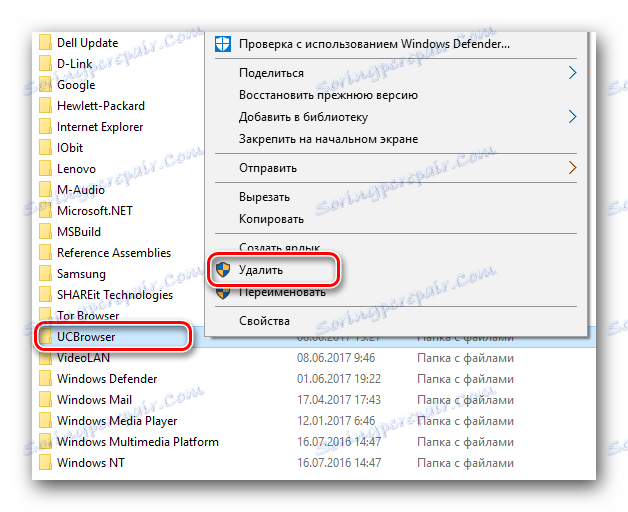Click the Internet Explorer folder icon
The width and height of the screenshot is (628, 512).
click(x=45, y=127)
